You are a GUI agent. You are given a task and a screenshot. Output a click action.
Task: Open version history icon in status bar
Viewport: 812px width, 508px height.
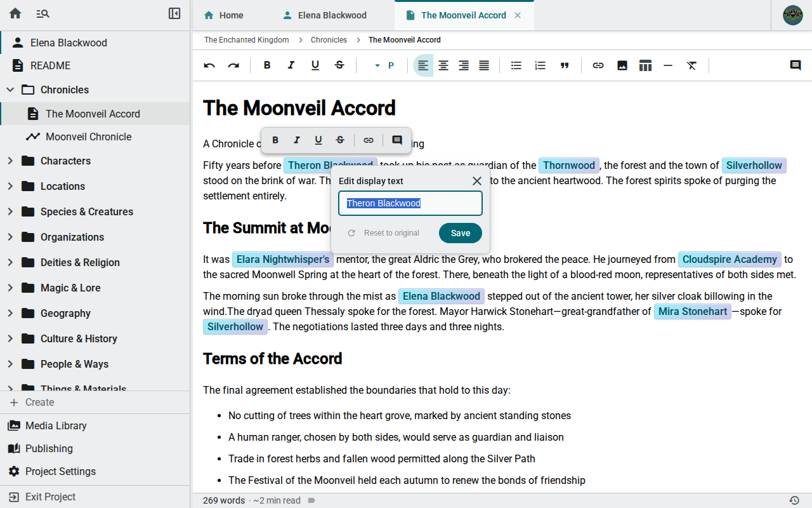pyautogui.click(x=794, y=500)
